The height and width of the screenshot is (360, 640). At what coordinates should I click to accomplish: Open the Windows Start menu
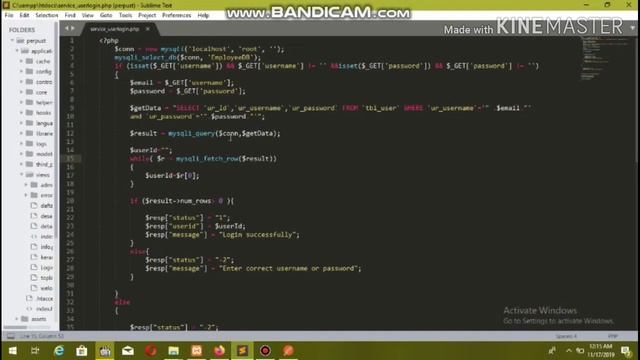pos(12,351)
